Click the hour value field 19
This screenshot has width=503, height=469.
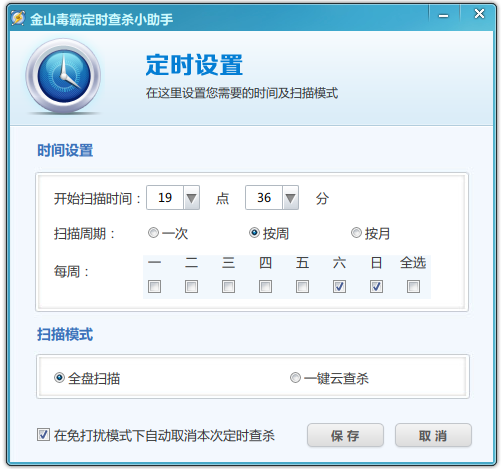point(165,198)
